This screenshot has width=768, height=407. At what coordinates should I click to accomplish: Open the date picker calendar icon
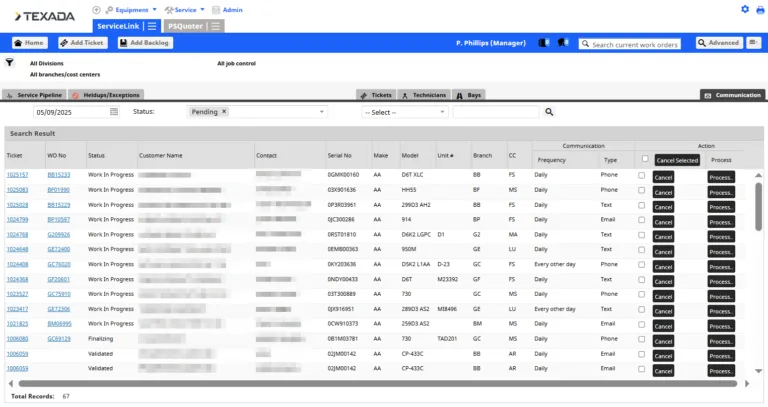(114, 112)
